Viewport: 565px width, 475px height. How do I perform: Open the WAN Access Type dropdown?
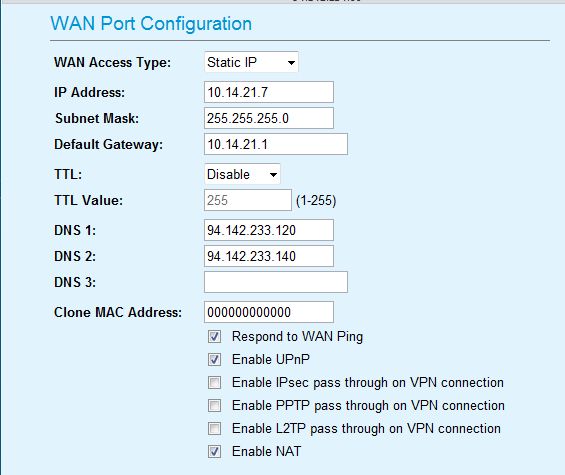click(x=251, y=62)
